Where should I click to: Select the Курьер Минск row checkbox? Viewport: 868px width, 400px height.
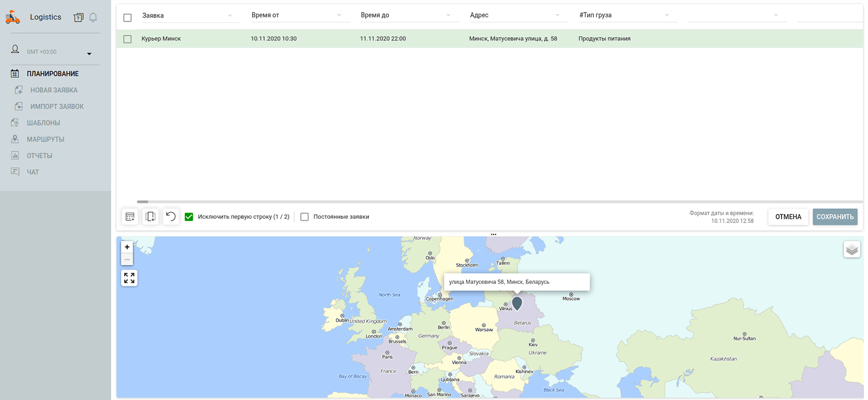pyautogui.click(x=127, y=39)
